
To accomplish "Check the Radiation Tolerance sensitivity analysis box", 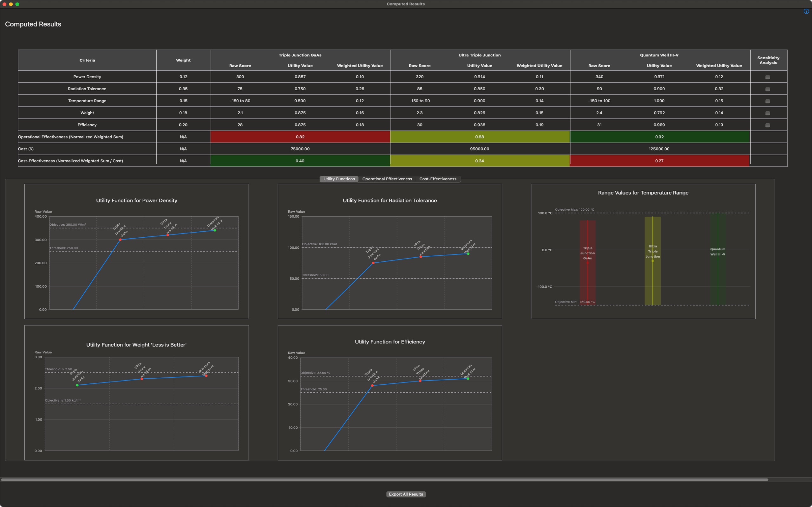I will point(768,89).
